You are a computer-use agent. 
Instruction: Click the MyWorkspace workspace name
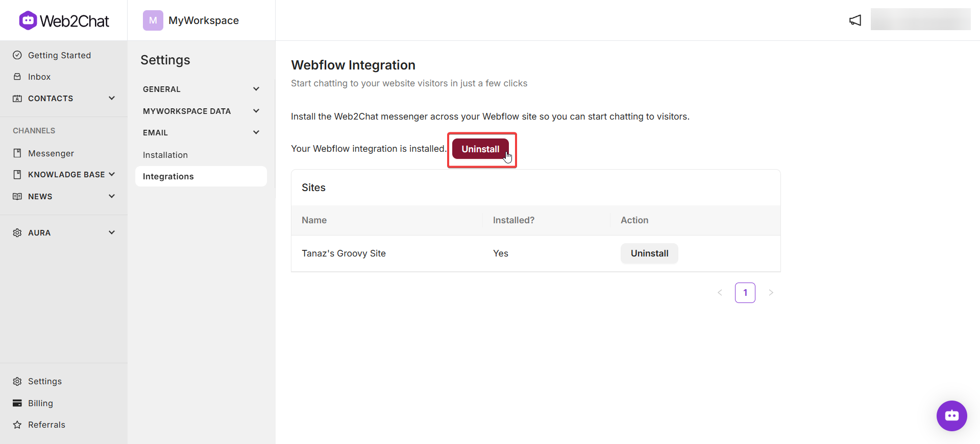tap(204, 20)
